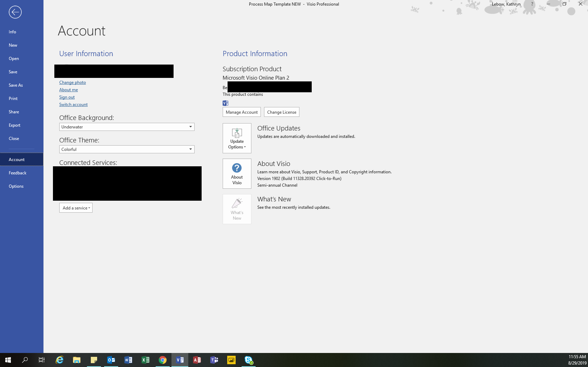The image size is (588, 367).
Task: Open Update Options for Office Updates
Action: click(x=237, y=138)
